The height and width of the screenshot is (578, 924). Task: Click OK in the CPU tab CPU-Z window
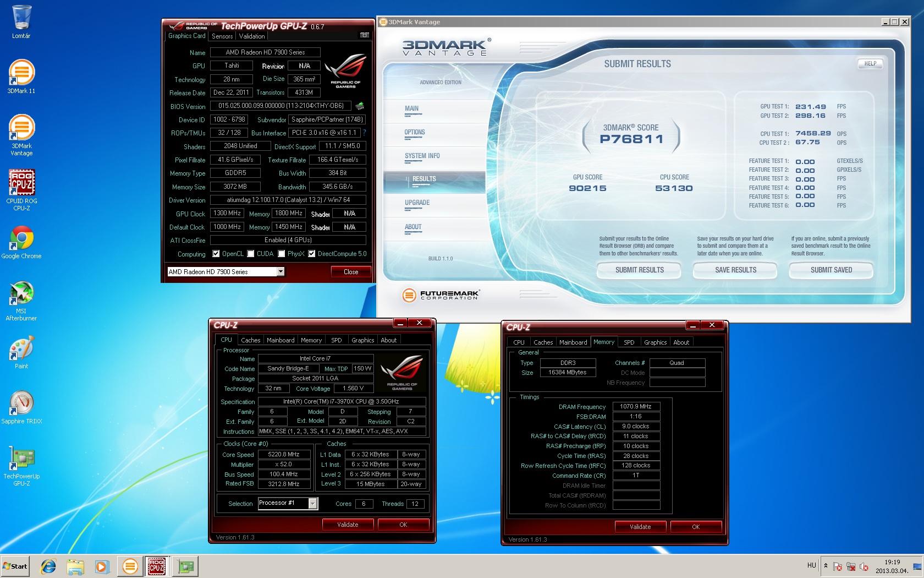pos(403,525)
